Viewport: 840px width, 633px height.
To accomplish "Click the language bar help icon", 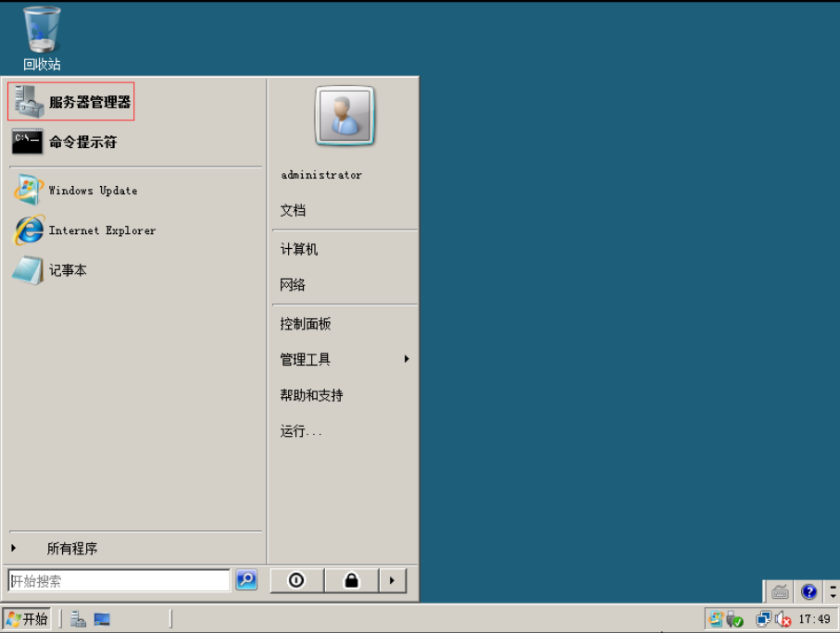I will [x=809, y=591].
